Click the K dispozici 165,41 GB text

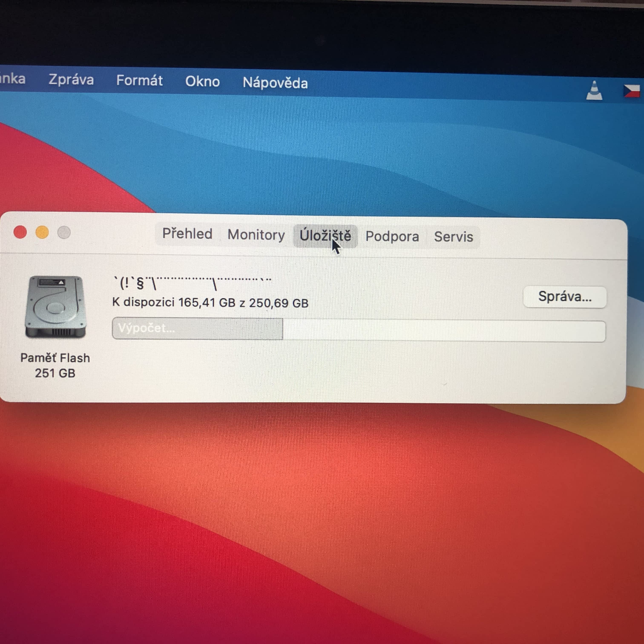click(210, 303)
